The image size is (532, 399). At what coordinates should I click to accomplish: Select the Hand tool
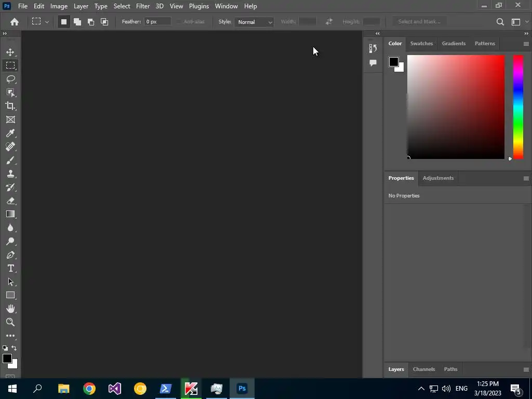click(x=10, y=309)
